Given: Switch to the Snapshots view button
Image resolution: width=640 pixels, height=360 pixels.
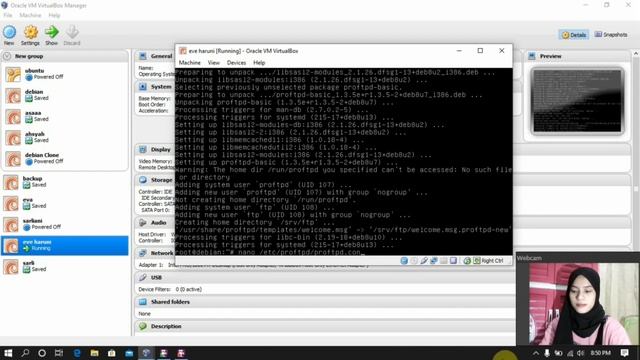Looking at the screenshot, I should (x=611, y=35).
